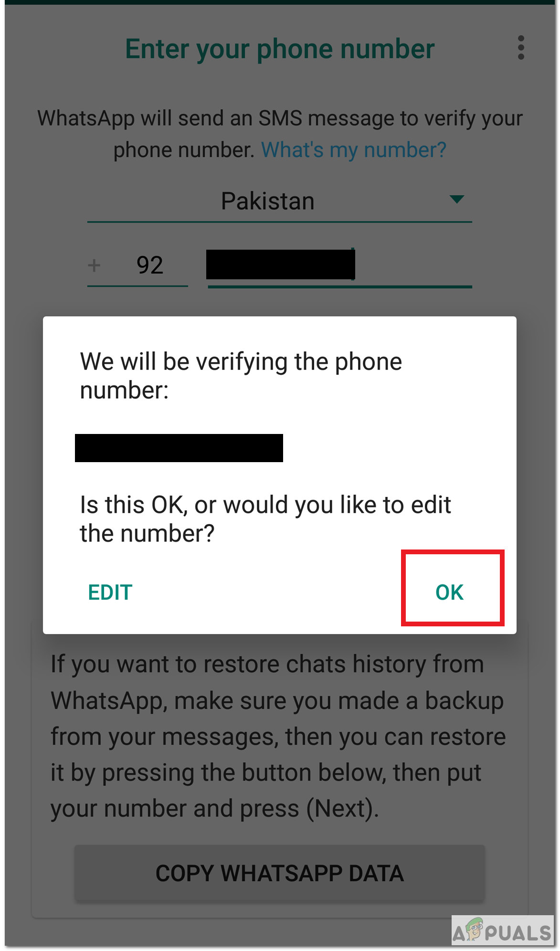Click the text cursor after phone number
The image size is (560, 951).
353,264
